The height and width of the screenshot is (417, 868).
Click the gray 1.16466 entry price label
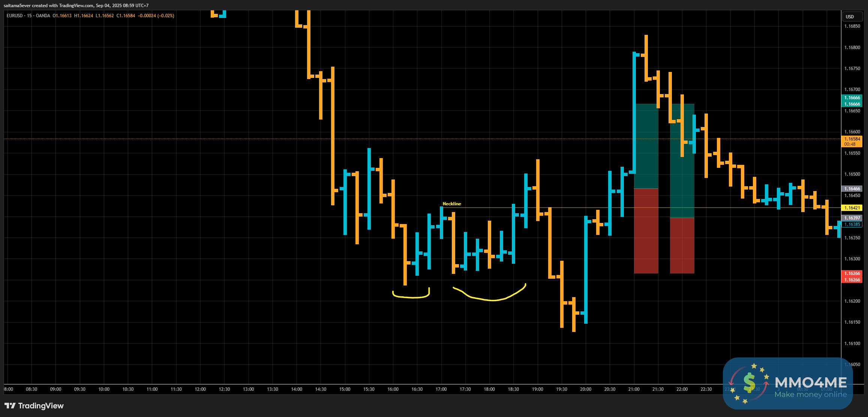pos(852,189)
